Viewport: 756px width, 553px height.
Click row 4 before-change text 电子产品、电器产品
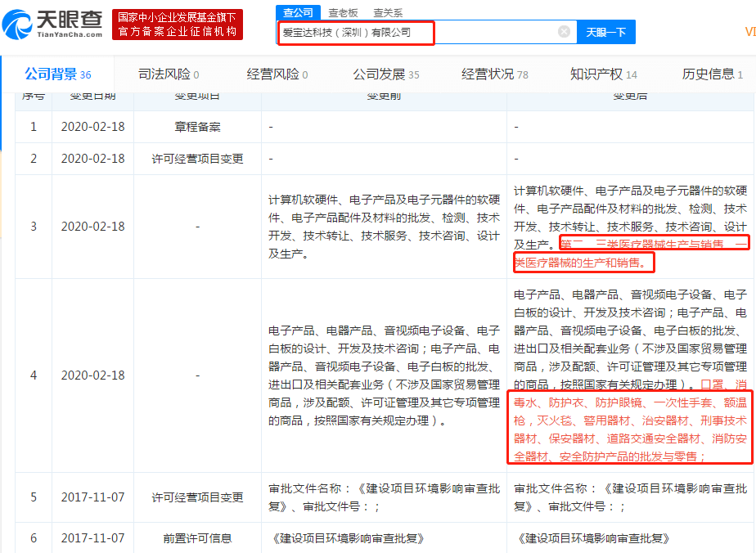(x=384, y=375)
